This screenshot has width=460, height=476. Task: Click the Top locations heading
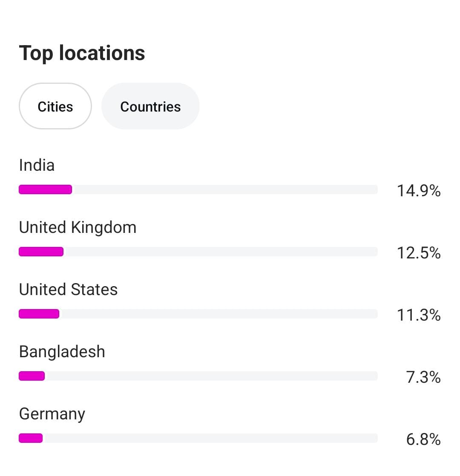[82, 53]
